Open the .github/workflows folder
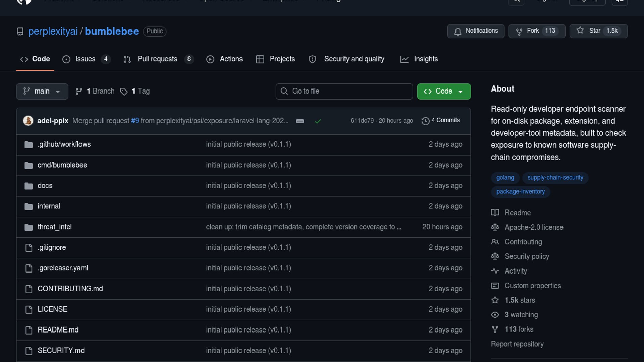The image size is (644, 362). (x=64, y=144)
